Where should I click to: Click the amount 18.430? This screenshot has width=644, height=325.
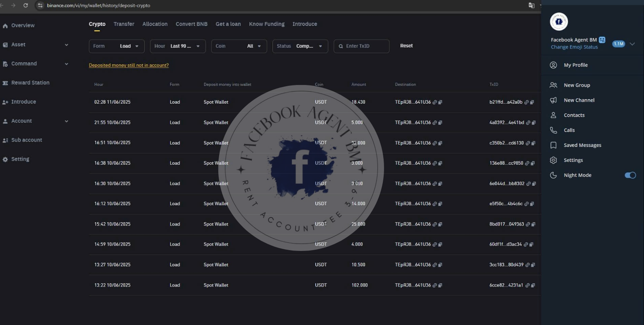point(358,102)
